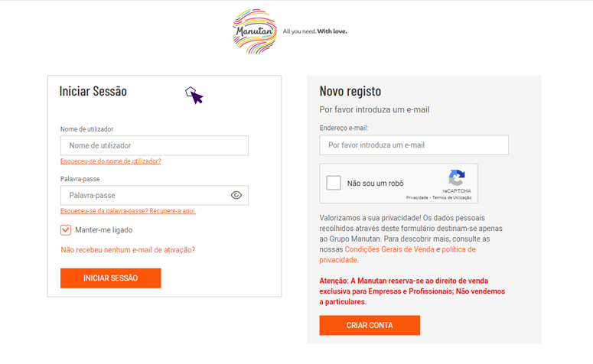Screen dimensions: 593x364
Task: Click the 'INICIAR SESSÃO' button
Action: click(x=111, y=278)
